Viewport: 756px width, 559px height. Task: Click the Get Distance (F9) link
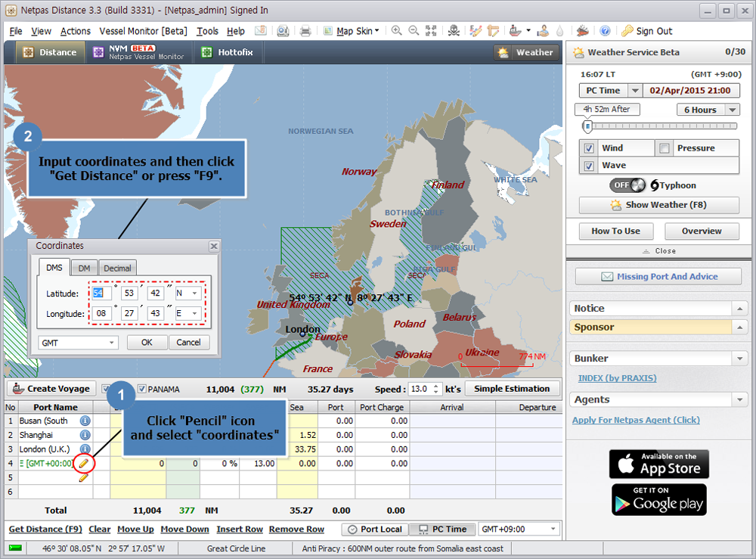[45, 529]
